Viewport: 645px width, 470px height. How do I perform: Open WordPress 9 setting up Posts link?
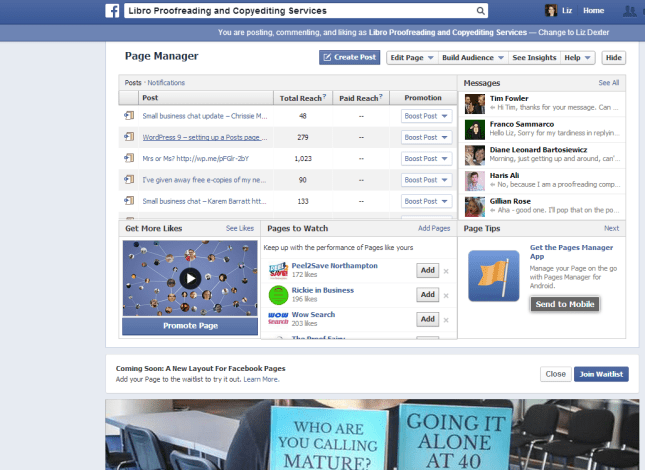click(204, 137)
